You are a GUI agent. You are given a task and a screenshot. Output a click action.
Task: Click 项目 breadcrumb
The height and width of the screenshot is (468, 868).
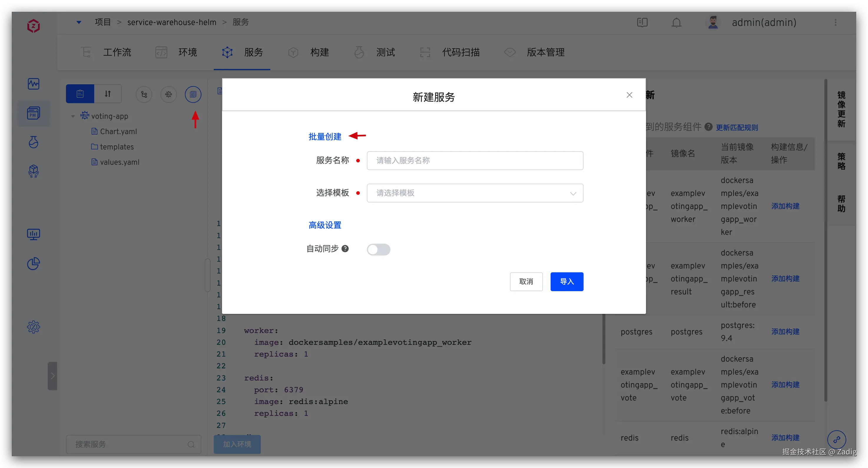pos(103,22)
